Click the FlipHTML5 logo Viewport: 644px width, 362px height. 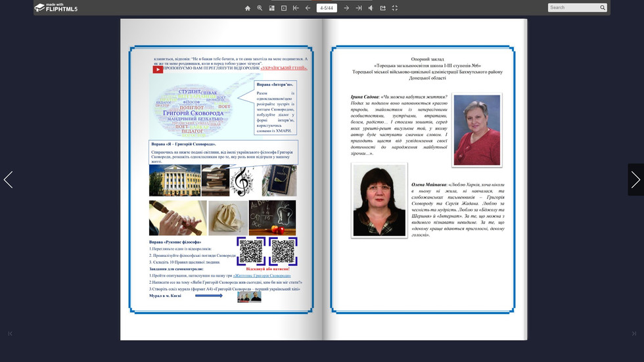[x=56, y=7]
